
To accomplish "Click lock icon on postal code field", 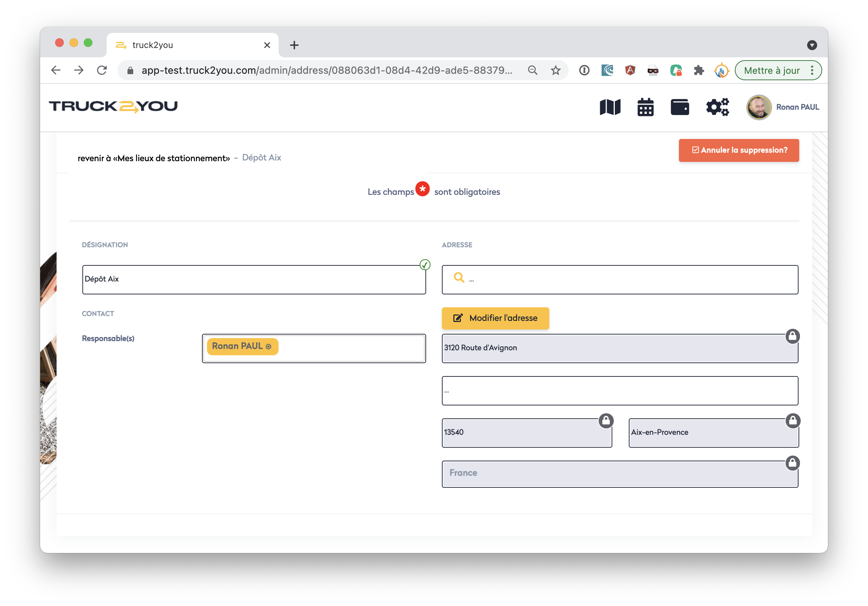I will [x=606, y=420].
